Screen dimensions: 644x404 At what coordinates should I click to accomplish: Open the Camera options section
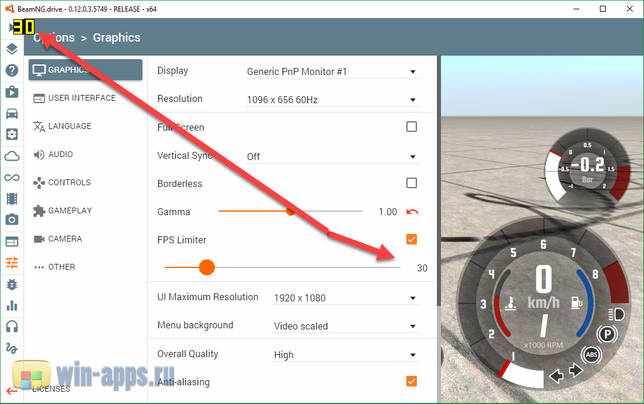click(85, 239)
